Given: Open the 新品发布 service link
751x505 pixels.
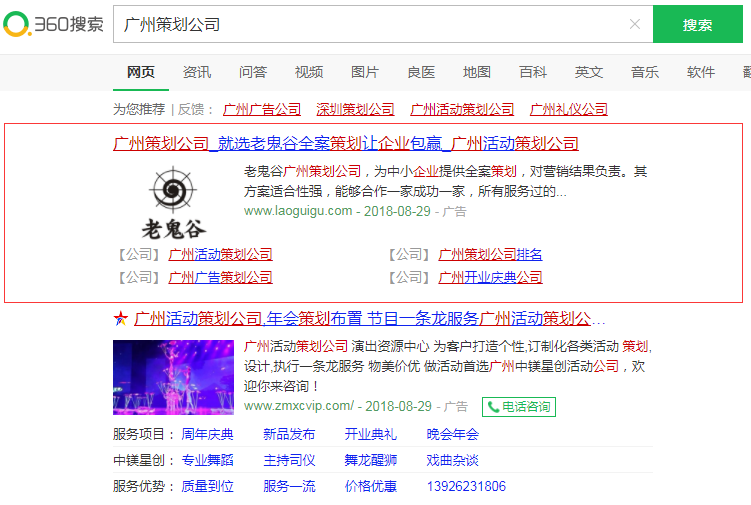Looking at the screenshot, I should [x=289, y=434].
